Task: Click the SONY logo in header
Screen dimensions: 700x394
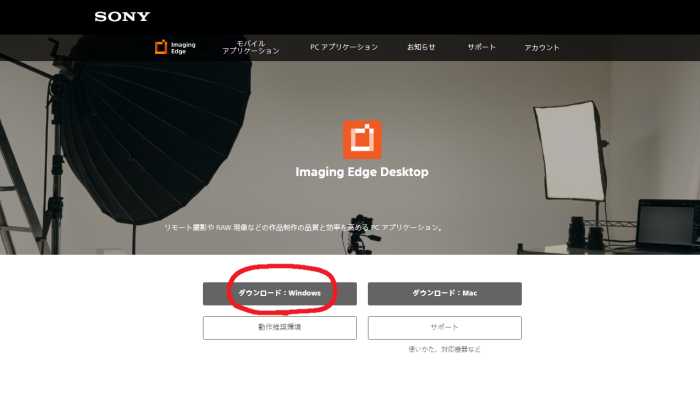Action: (x=122, y=17)
